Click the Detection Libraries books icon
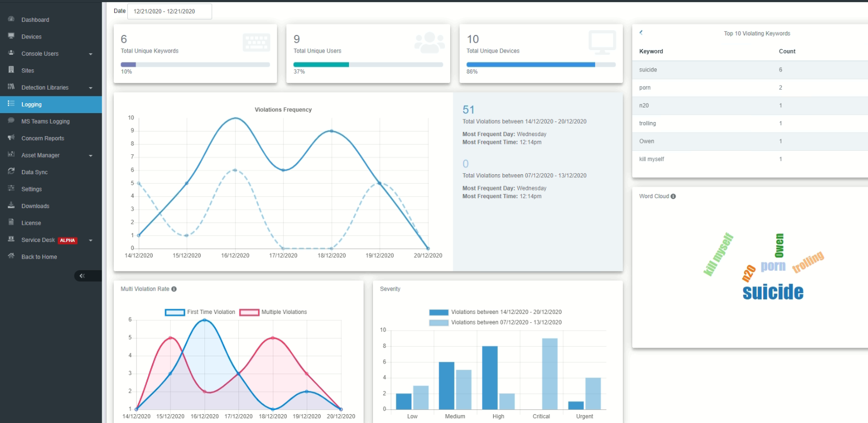The image size is (868, 423). (x=11, y=87)
